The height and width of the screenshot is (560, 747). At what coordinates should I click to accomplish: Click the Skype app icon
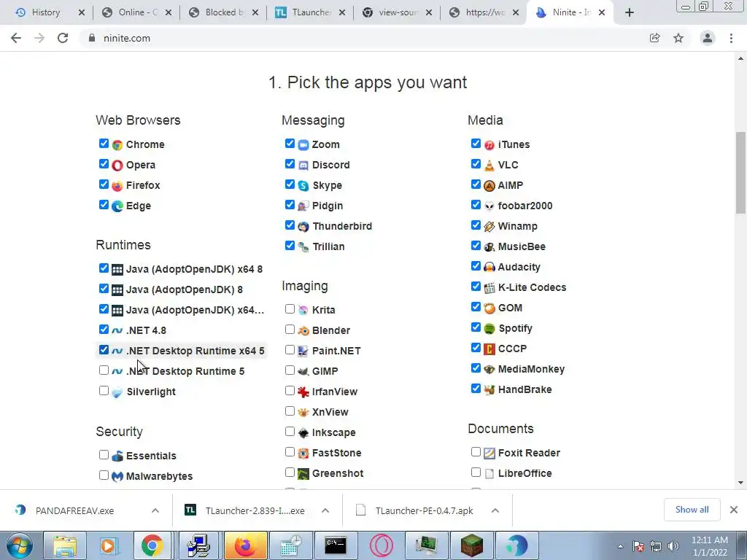pyautogui.click(x=303, y=186)
